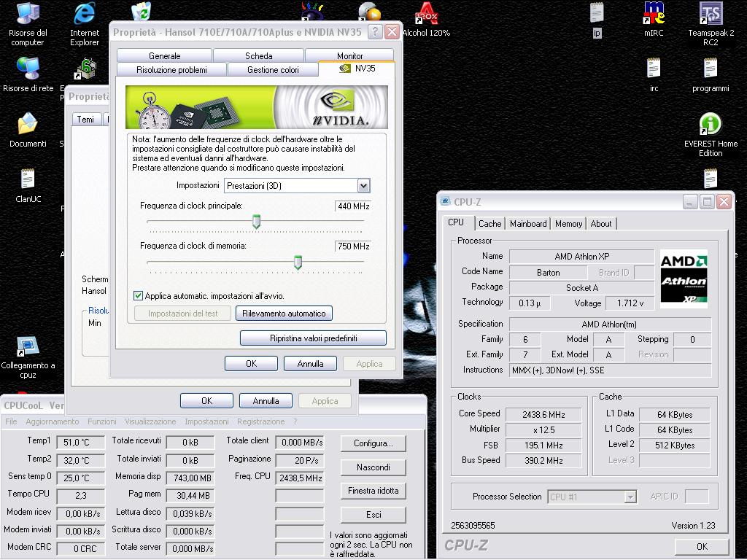Select the ClanUC text file icon
Image resolution: width=747 pixels, height=560 pixels.
pos(28,186)
